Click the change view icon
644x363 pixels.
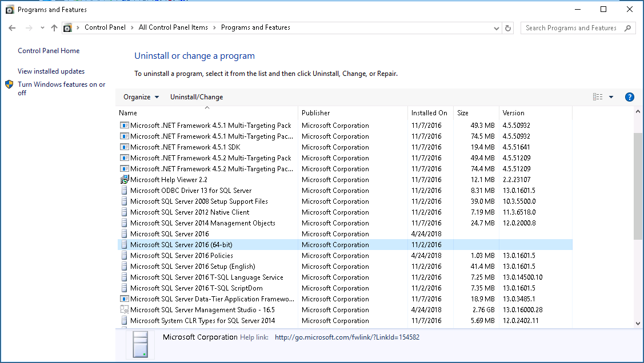click(x=598, y=97)
